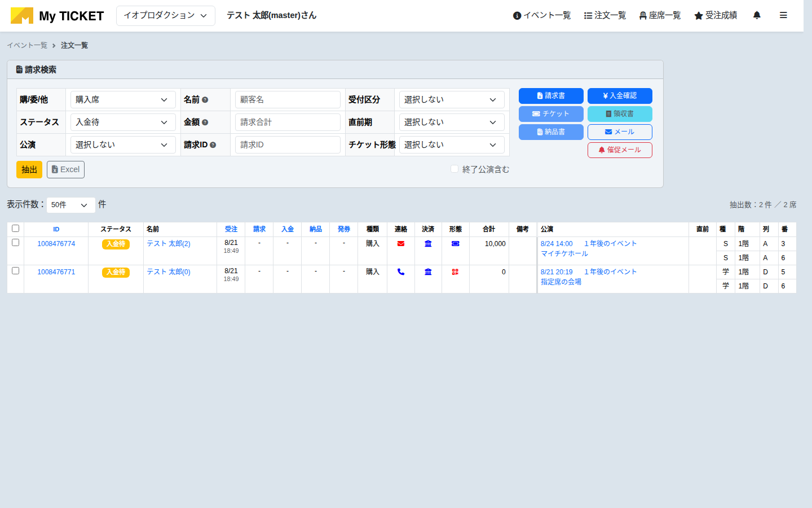Screen dimensions: 812x508
Task: Click イベント一覧 breadcrumb link
Action: click(x=27, y=45)
